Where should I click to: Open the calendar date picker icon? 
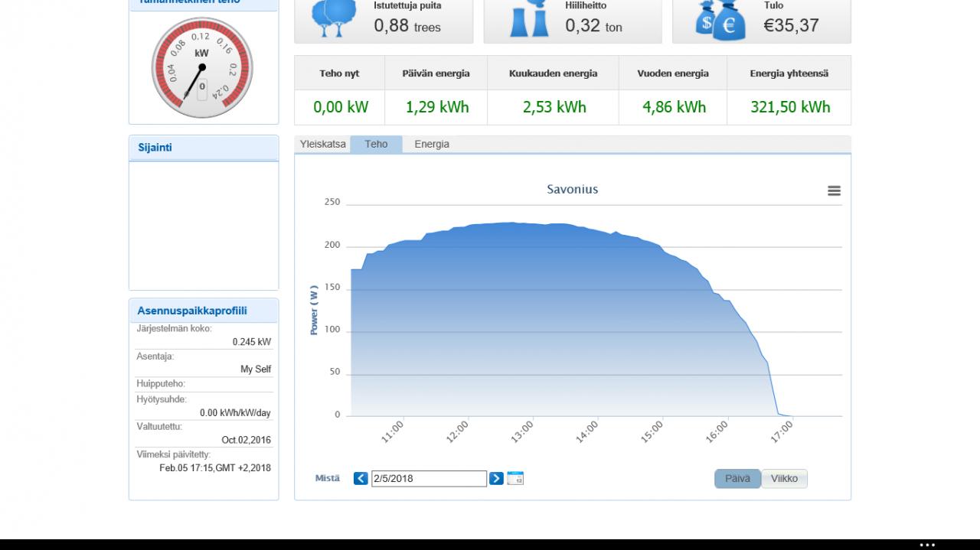(515, 478)
